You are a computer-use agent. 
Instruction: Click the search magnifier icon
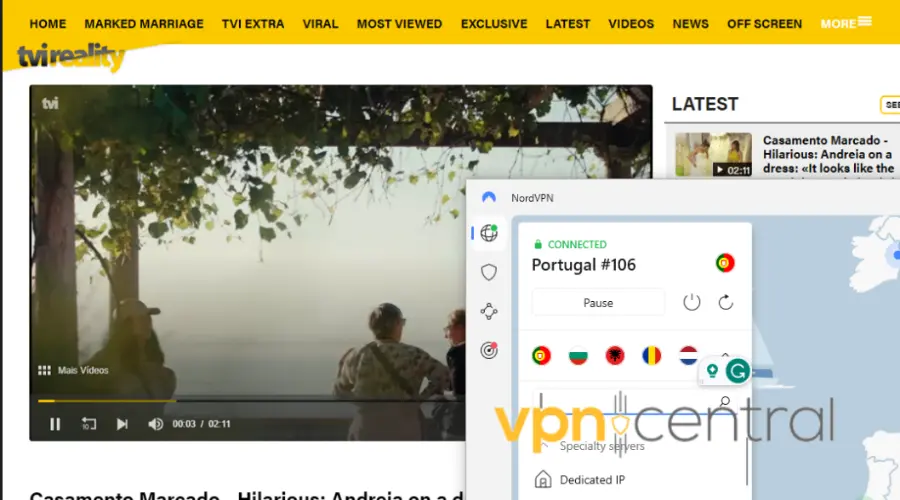tap(725, 401)
